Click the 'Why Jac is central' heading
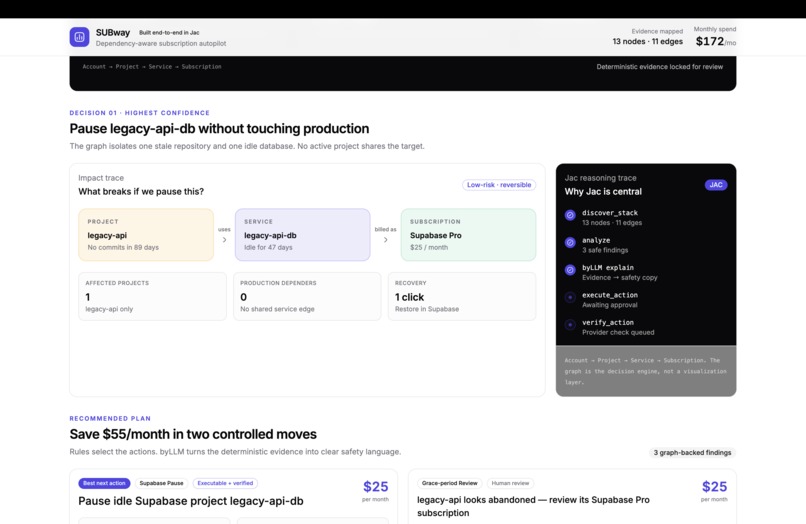The width and height of the screenshot is (806, 524). pos(603,191)
